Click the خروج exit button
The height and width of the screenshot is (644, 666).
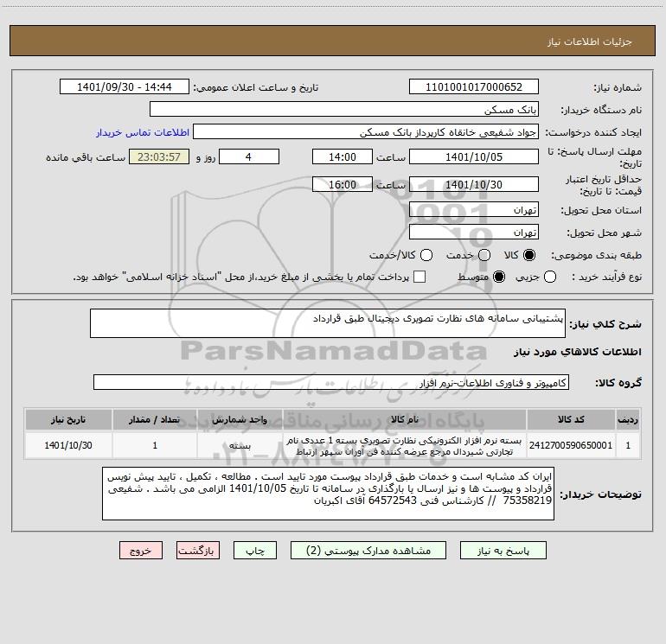pyautogui.click(x=141, y=551)
